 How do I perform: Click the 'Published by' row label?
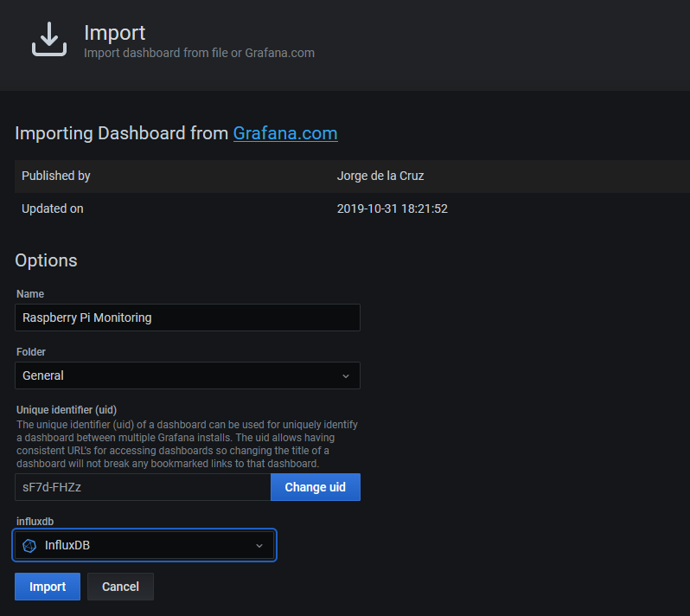[56, 176]
